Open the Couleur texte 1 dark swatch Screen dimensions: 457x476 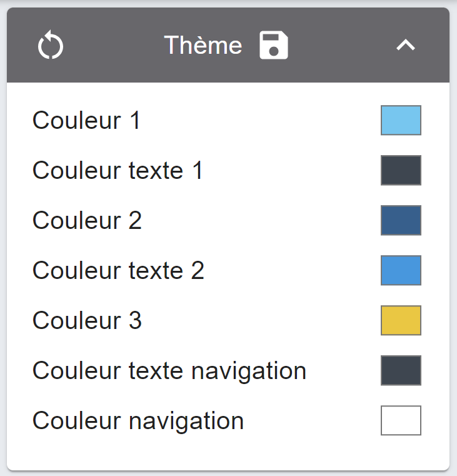(401, 170)
